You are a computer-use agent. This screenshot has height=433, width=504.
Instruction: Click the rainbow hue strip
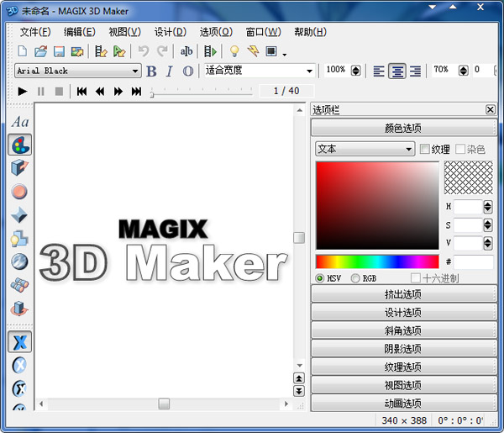377,261
